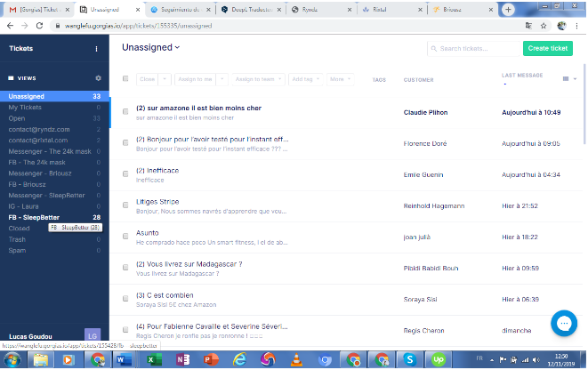Launch Skype from the taskbar

(x=407, y=358)
